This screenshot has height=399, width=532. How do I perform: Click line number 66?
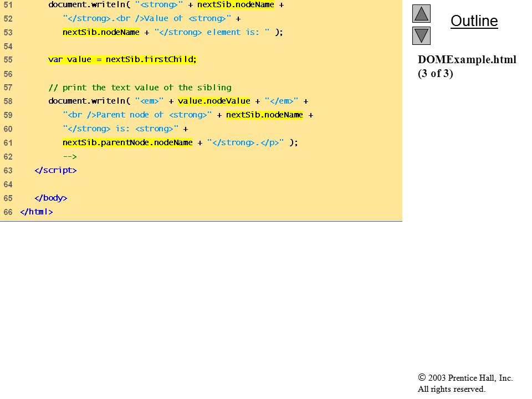pos(8,212)
